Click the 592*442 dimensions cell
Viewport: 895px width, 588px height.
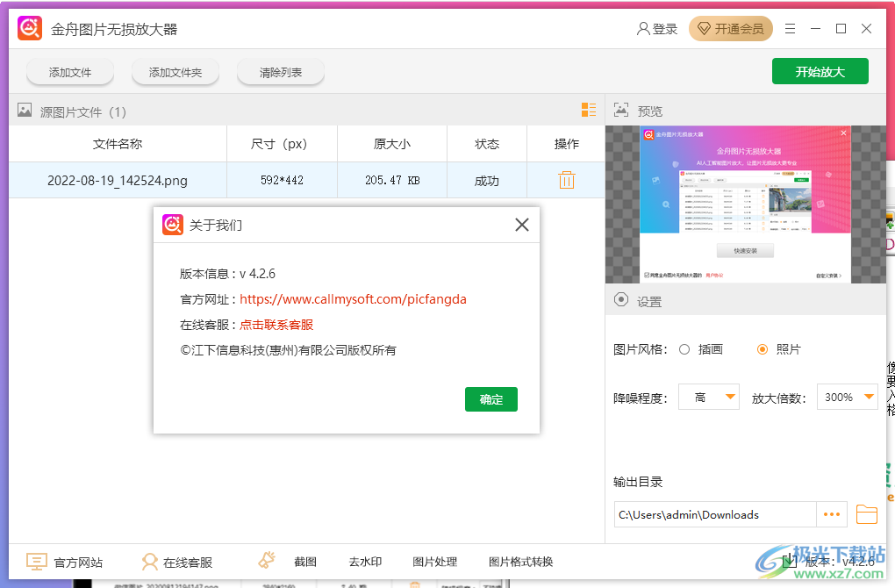click(282, 181)
